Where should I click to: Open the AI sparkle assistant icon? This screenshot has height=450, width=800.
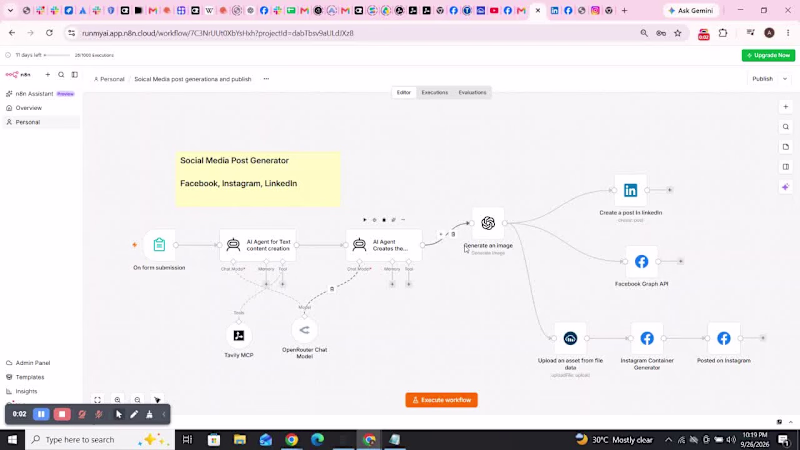pyautogui.click(x=786, y=187)
